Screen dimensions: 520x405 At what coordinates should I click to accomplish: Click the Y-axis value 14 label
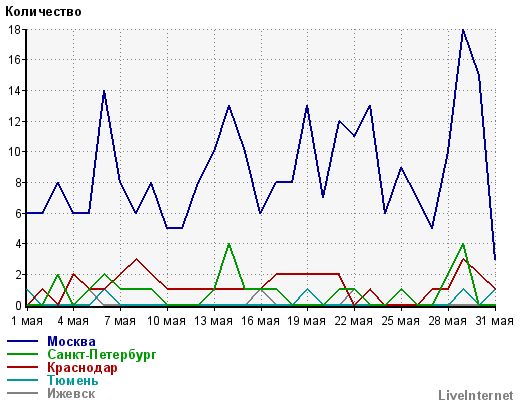(14, 90)
